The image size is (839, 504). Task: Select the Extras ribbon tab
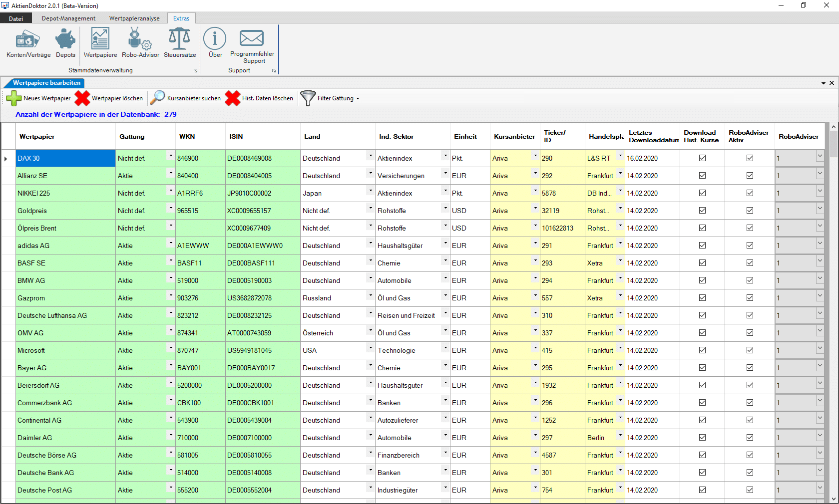181,18
